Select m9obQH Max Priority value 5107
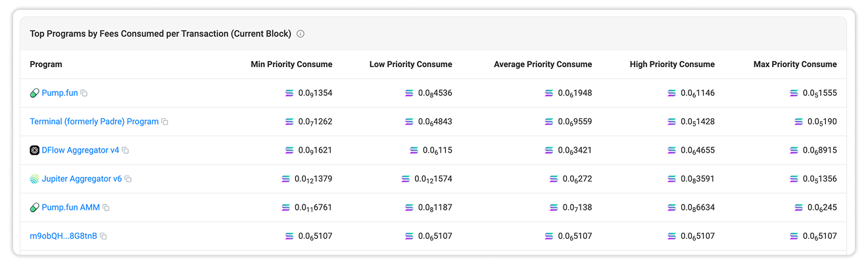This screenshot has height=265, width=868. (820, 236)
